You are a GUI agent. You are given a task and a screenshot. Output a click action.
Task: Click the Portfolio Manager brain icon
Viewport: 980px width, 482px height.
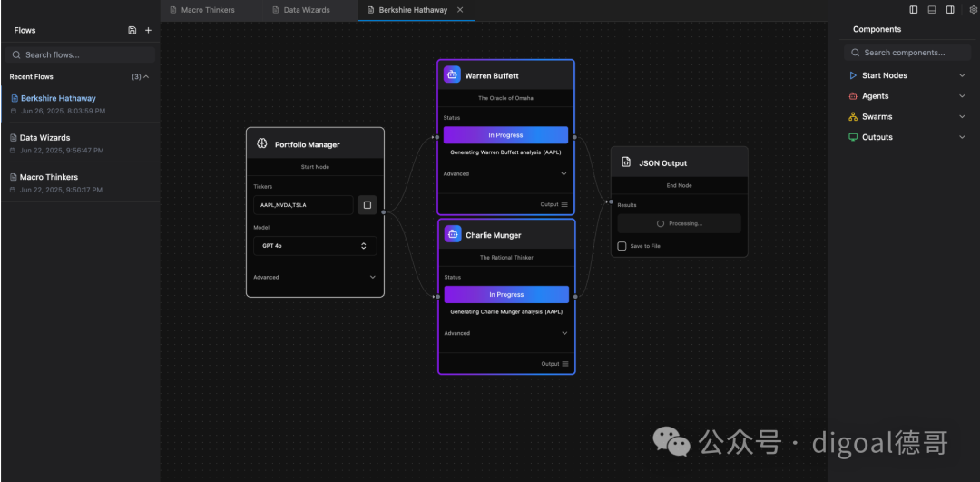(262, 143)
